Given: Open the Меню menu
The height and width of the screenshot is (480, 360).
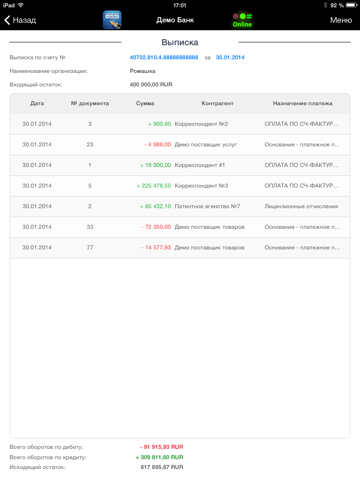Looking at the screenshot, I should pyautogui.click(x=341, y=20).
